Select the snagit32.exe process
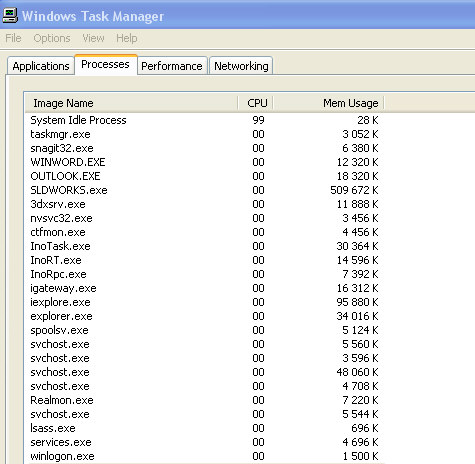This screenshot has width=475, height=464. point(204,148)
